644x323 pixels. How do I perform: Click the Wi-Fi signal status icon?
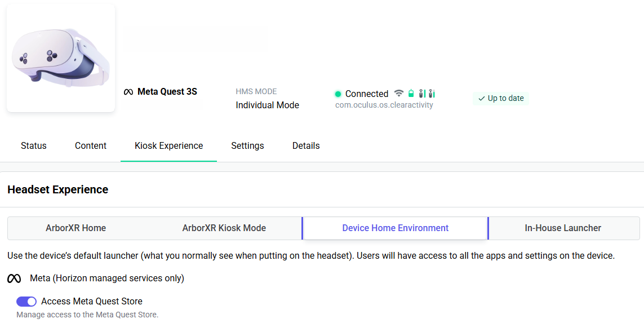(398, 93)
